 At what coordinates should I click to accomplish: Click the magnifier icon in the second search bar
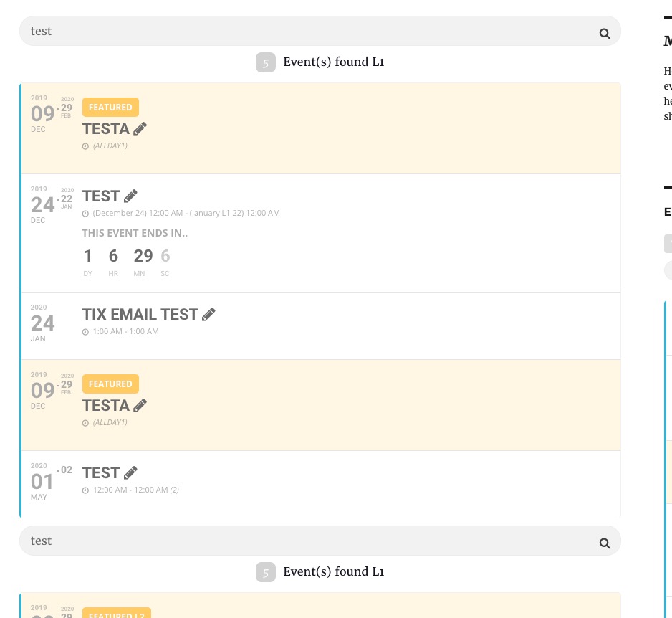point(605,543)
